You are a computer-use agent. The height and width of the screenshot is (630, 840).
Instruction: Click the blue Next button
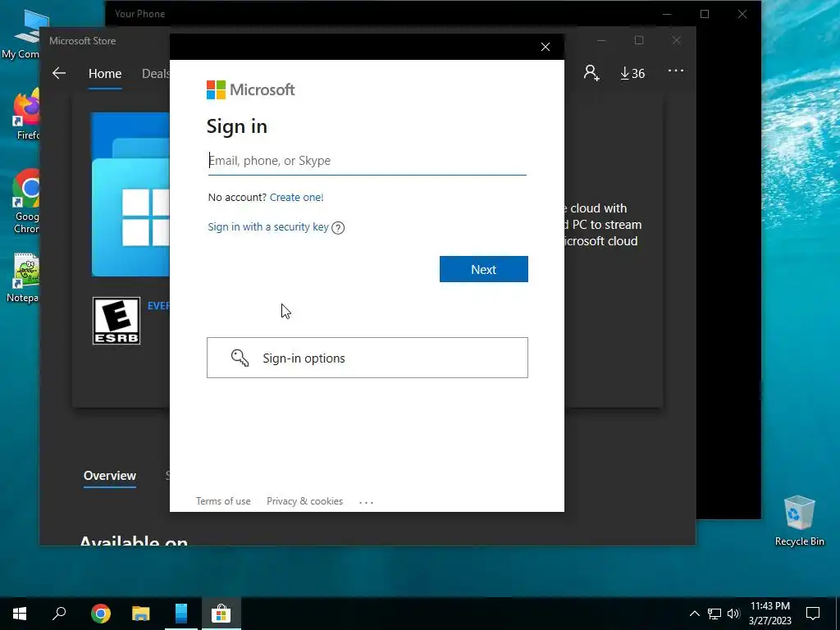[x=484, y=269]
